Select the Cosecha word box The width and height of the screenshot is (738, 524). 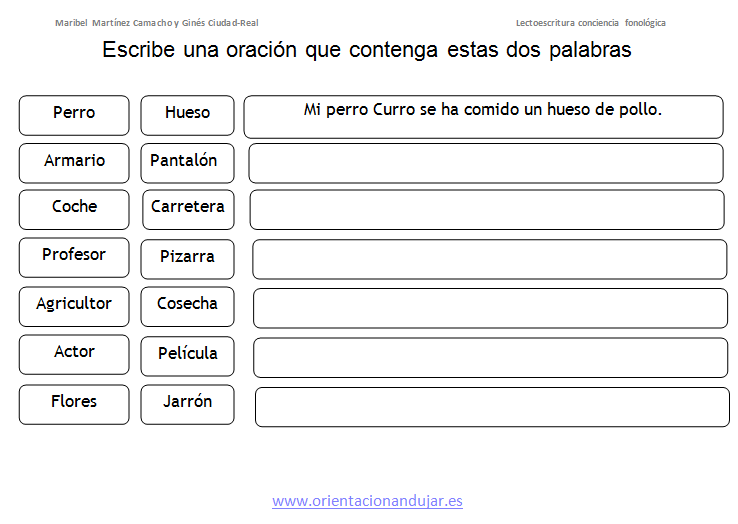click(187, 306)
